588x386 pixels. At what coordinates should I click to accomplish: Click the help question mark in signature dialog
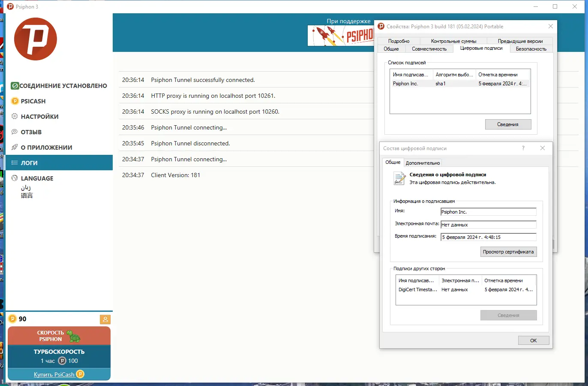coord(523,148)
